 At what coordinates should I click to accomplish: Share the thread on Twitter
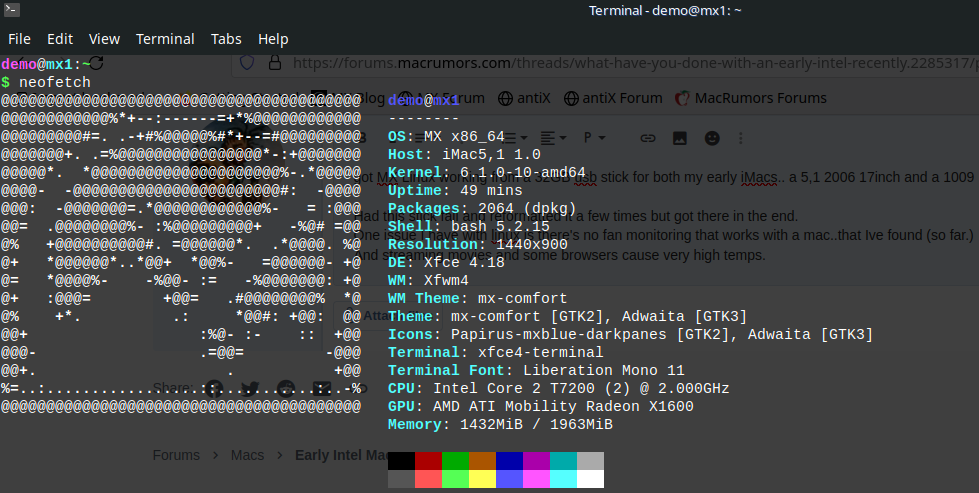pos(250,389)
